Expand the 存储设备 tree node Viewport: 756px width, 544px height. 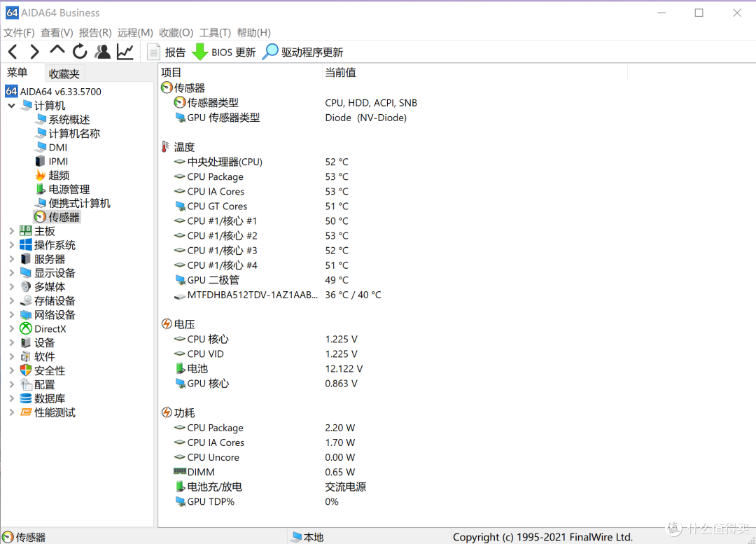12,301
